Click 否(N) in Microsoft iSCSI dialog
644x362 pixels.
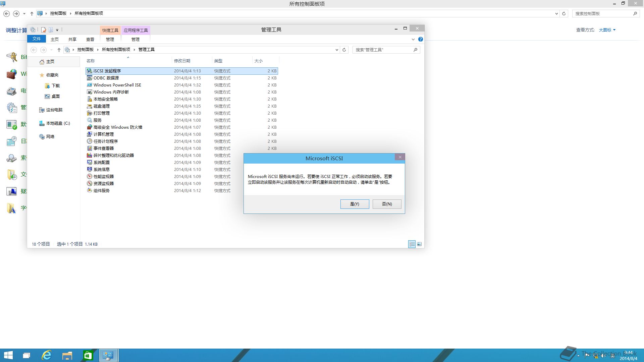click(387, 204)
